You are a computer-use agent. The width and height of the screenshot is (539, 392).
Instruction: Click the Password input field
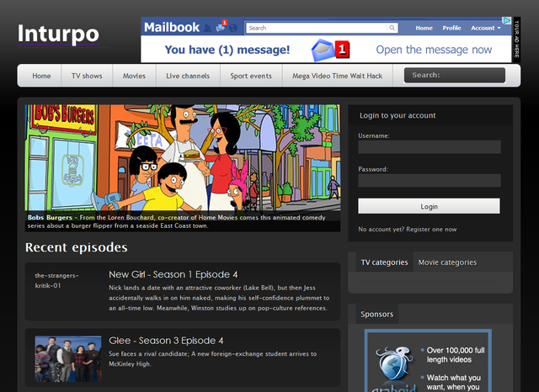429,180
